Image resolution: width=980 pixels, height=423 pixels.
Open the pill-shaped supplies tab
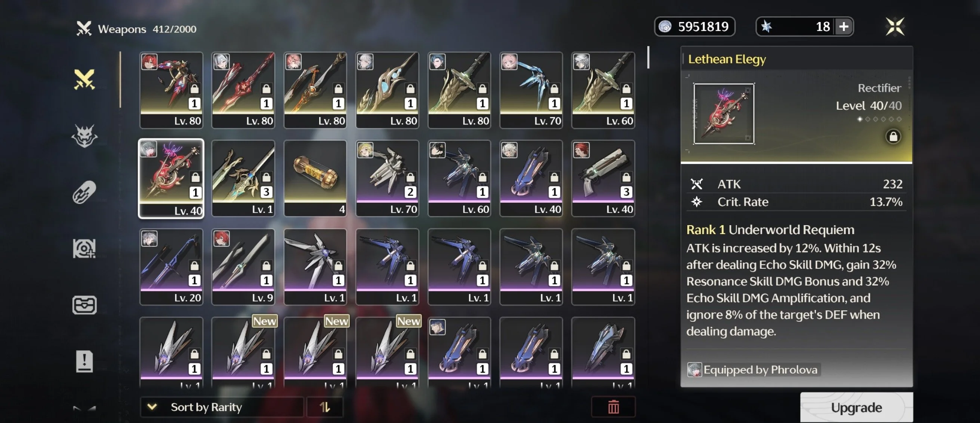pos(84,192)
